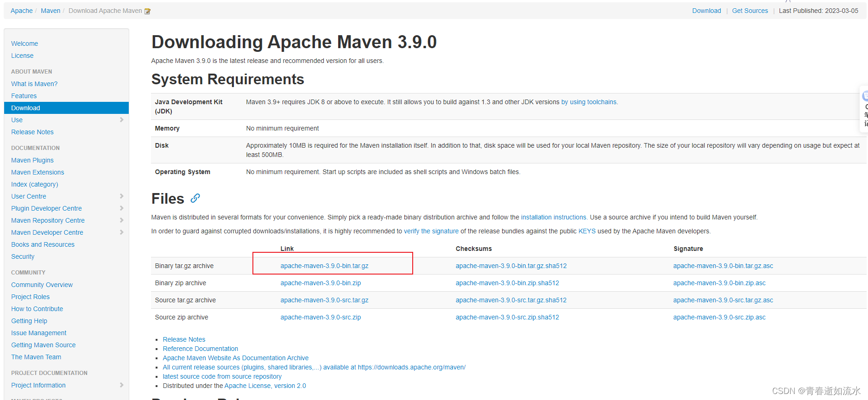Click the 'Last Published: 2023-03-05' text

(x=818, y=11)
